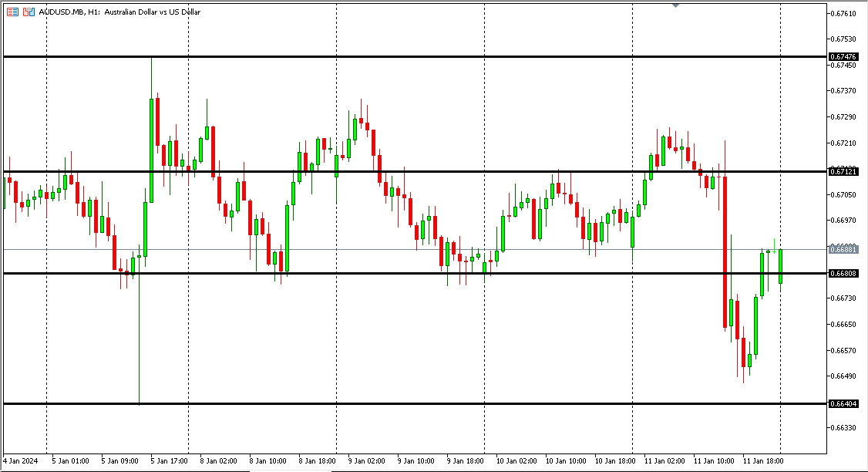Click the 0.67290 price scale value
The image size is (868, 472).
point(843,117)
